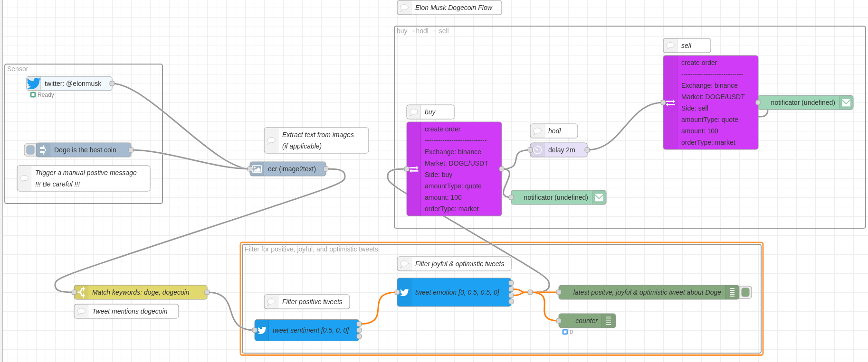Select the 'tweet emotion [0, 0.5, 0.5, 0]' node
Screen dimensions: 868x362
454,292
